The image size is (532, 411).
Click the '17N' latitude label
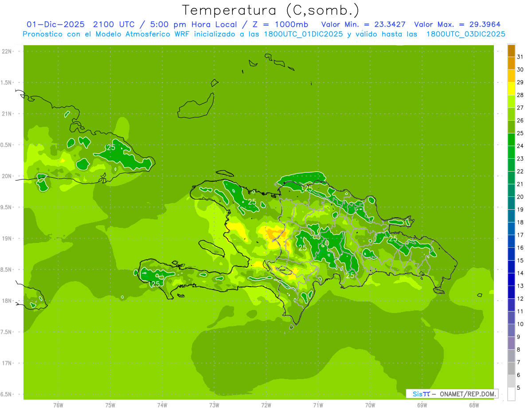pos(7,363)
